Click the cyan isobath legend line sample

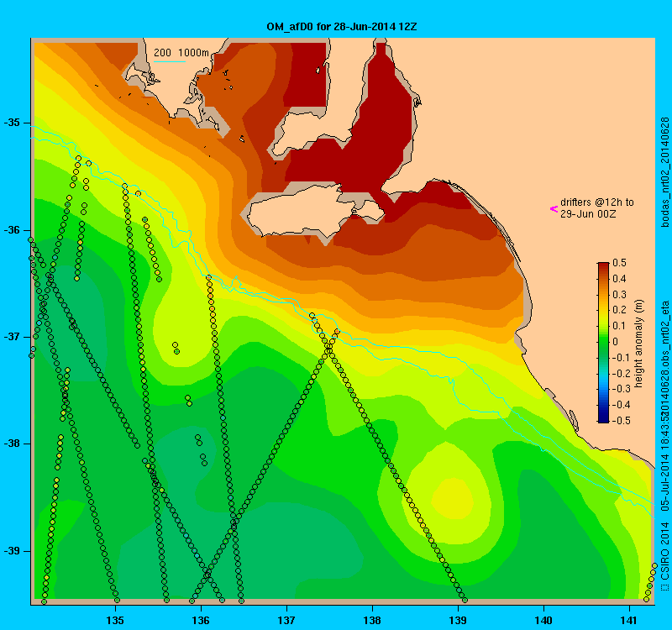[x=170, y=61]
